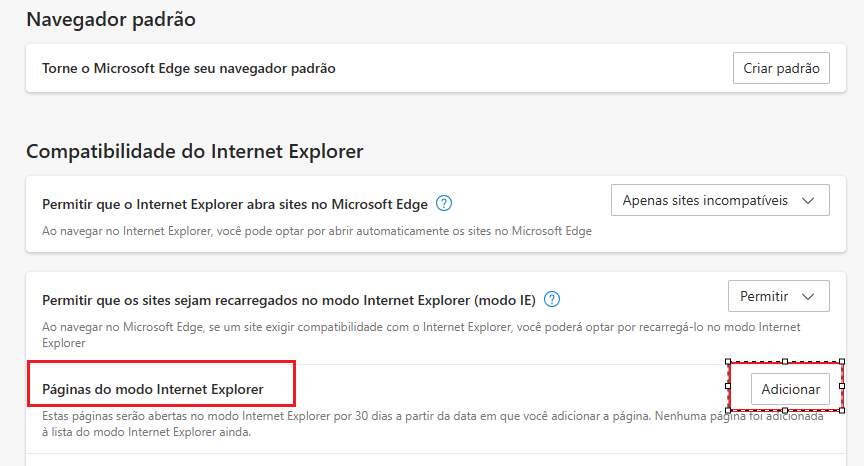Click Permitir que os sites sejam recarregados label
The height and width of the screenshot is (466, 864).
click(x=289, y=300)
